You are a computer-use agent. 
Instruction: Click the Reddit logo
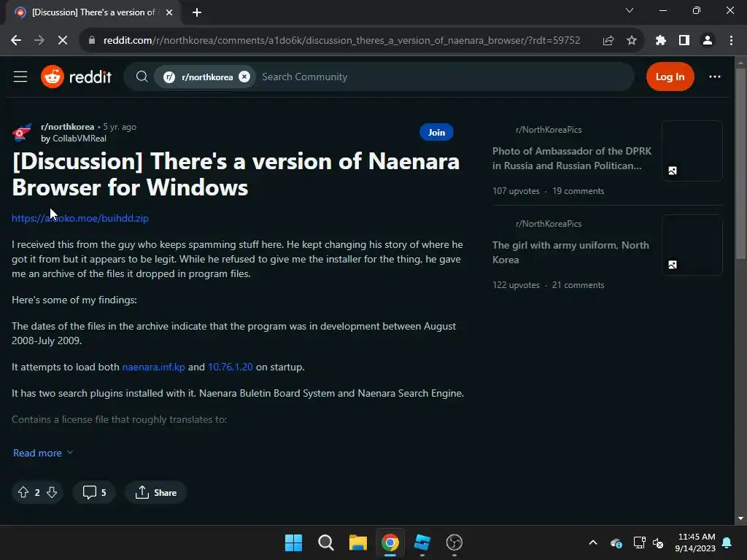point(76,77)
